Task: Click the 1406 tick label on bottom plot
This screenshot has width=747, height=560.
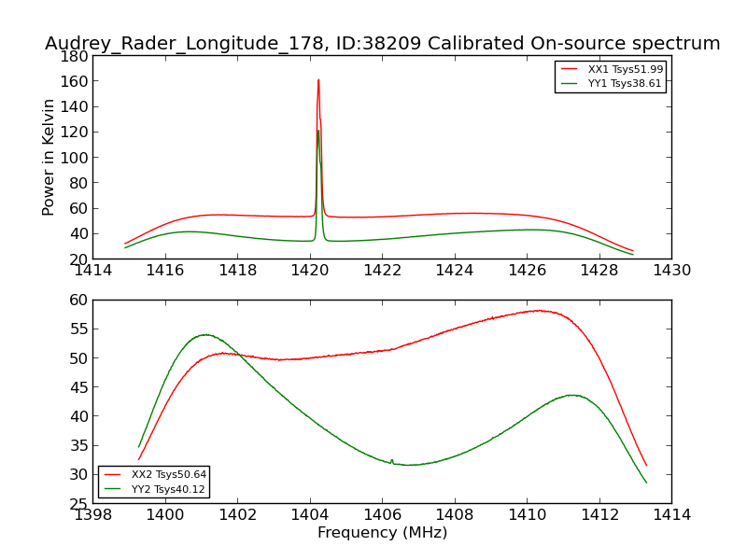Action: [x=383, y=514]
